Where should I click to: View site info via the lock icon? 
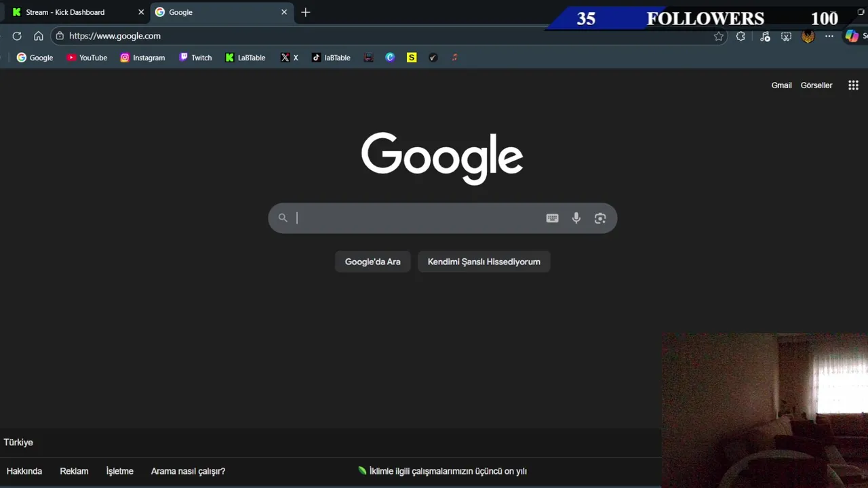(x=60, y=36)
